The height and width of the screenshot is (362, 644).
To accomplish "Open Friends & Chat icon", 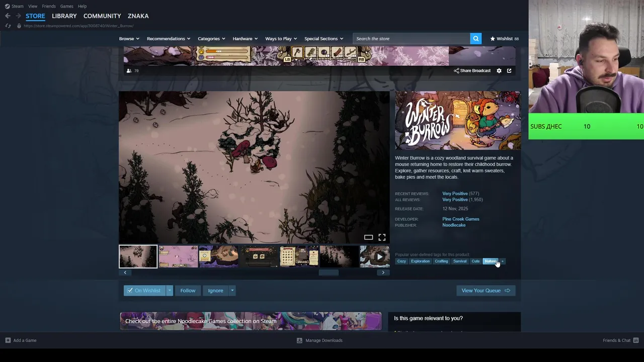I will [636, 340].
